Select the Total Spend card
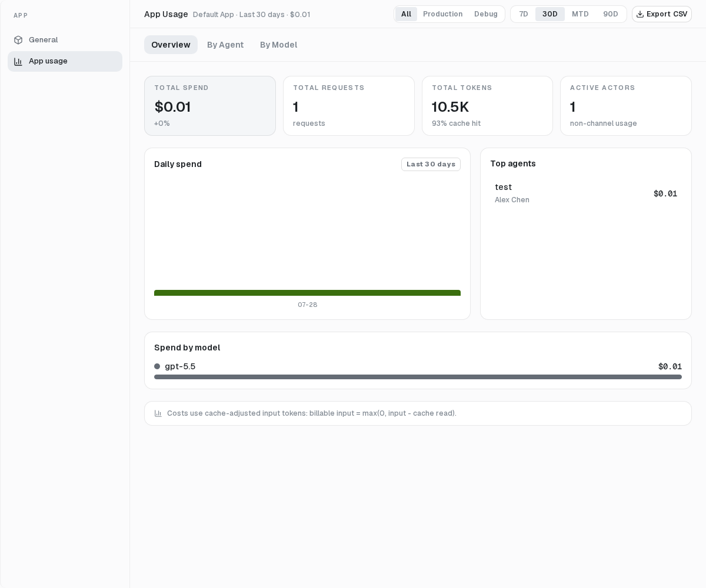Image resolution: width=706 pixels, height=588 pixels. tap(210, 106)
